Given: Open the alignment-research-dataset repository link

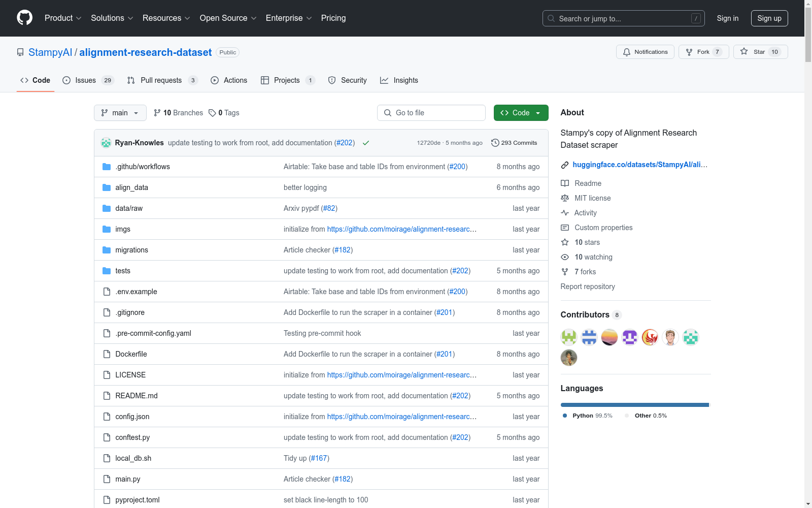Looking at the screenshot, I should point(146,52).
